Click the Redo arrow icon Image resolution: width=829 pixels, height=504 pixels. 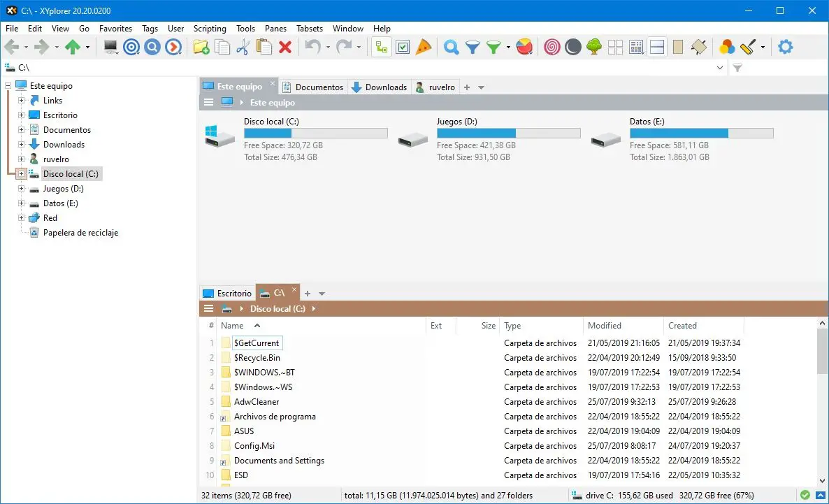pos(344,47)
